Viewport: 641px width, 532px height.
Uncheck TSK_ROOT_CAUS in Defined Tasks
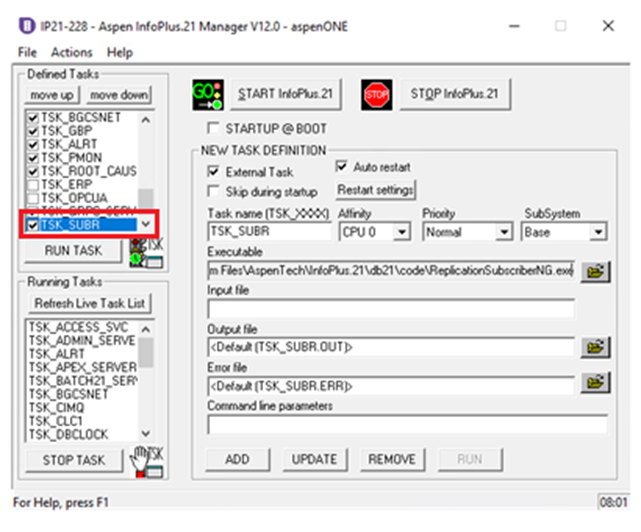[33, 171]
